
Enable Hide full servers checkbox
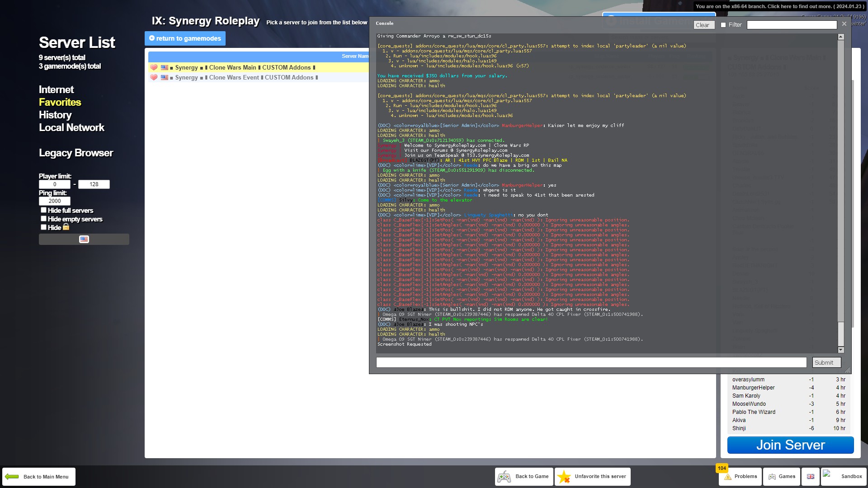tap(43, 210)
